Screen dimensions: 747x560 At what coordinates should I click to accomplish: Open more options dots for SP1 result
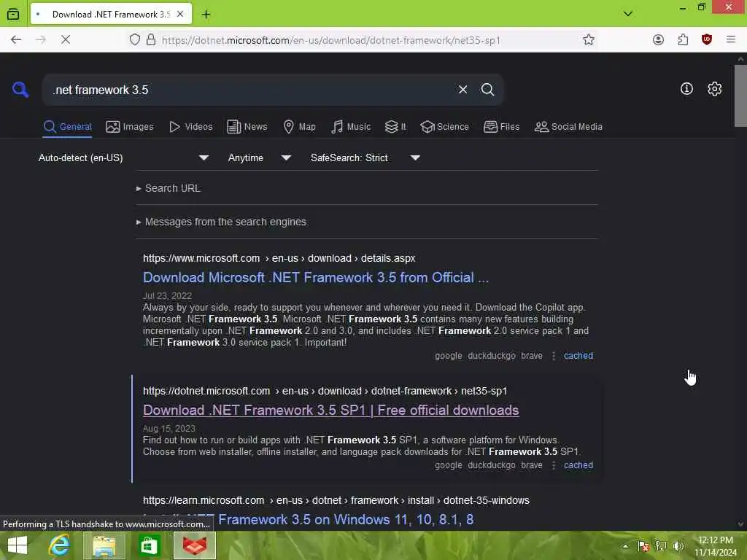(x=553, y=465)
